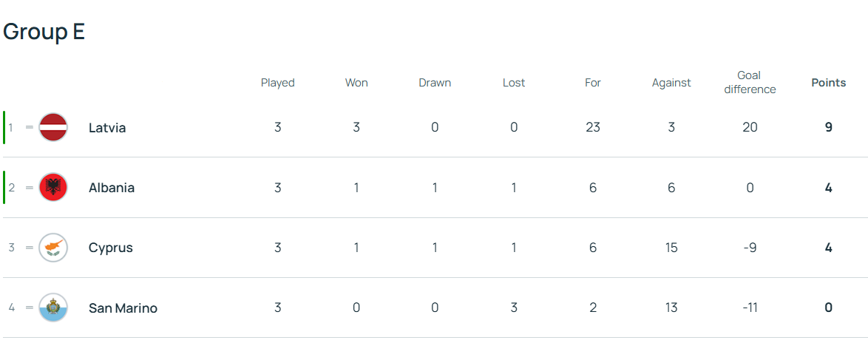Click the Group E heading
The image size is (868, 343).
44,32
